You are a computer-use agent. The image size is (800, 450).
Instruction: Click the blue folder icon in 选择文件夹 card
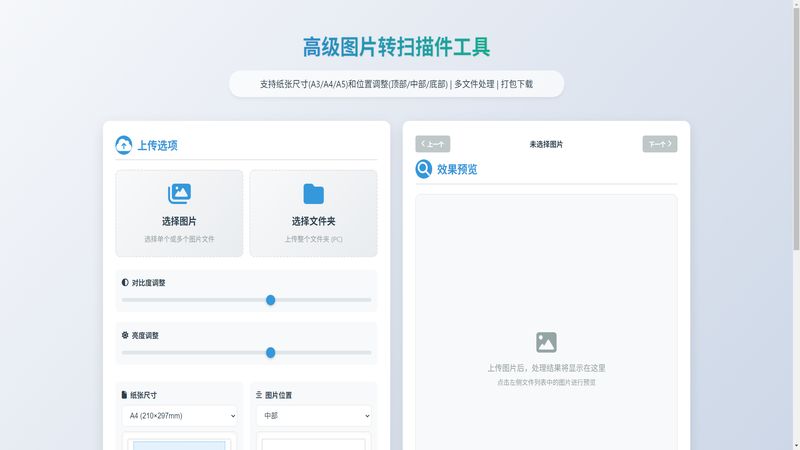click(313, 193)
